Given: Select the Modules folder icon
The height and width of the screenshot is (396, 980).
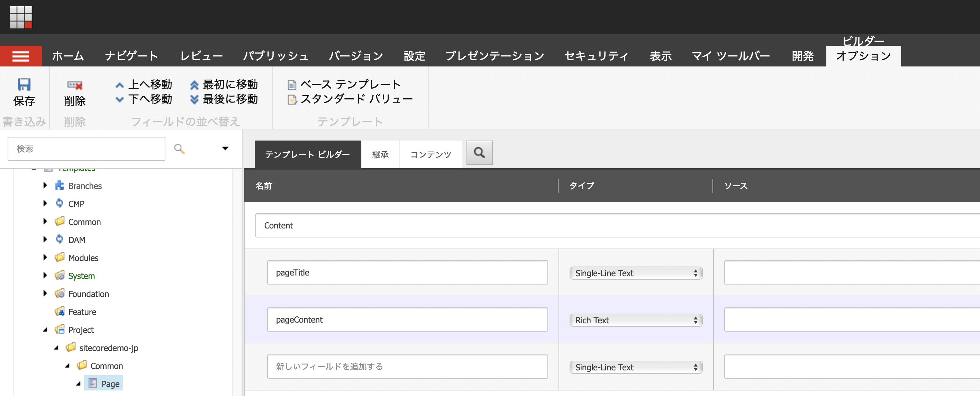Looking at the screenshot, I should coord(60,258).
